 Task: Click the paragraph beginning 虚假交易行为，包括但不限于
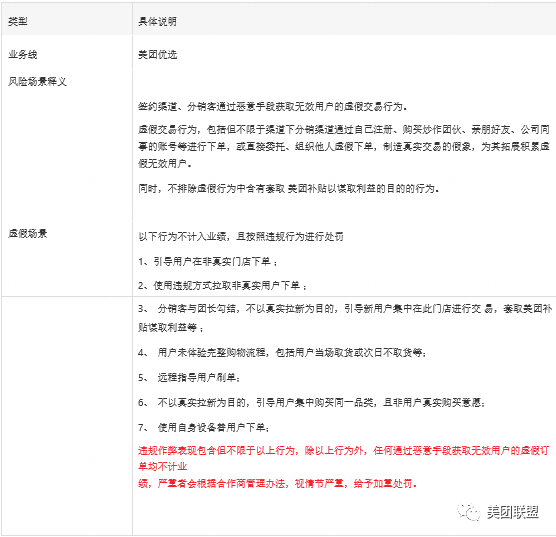click(x=344, y=146)
